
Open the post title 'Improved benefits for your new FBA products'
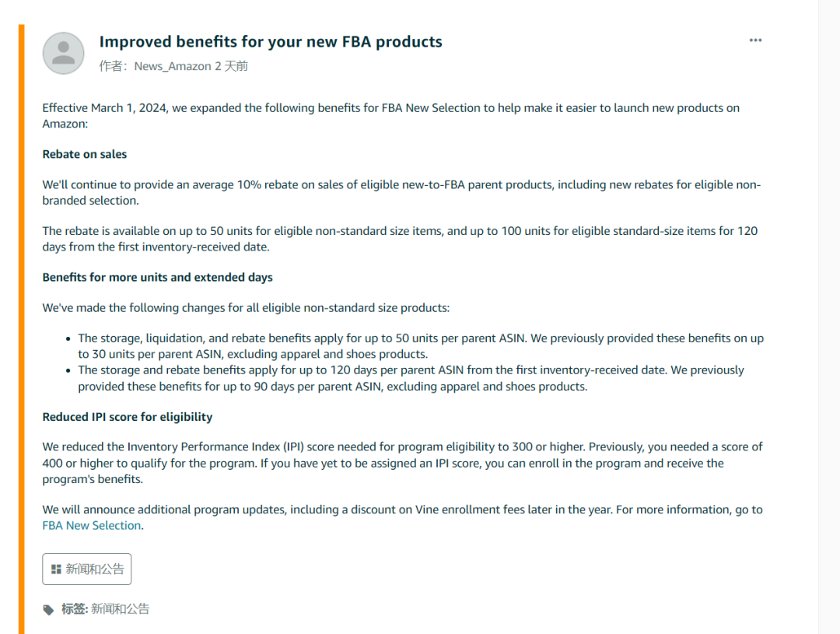pos(271,42)
